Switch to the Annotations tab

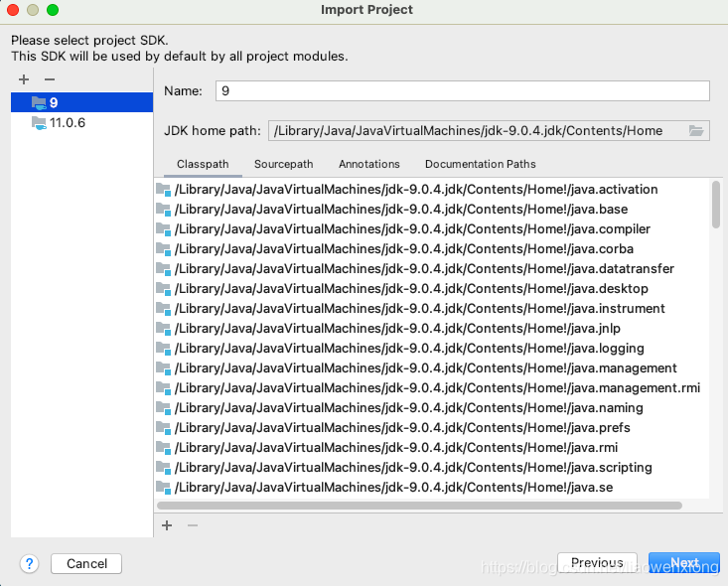(369, 164)
